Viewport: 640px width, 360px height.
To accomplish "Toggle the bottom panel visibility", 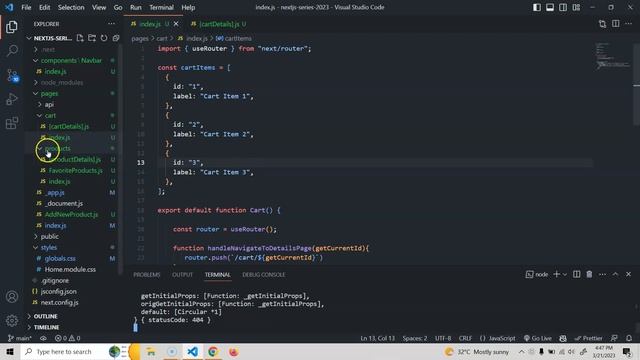I will click(550, 7).
